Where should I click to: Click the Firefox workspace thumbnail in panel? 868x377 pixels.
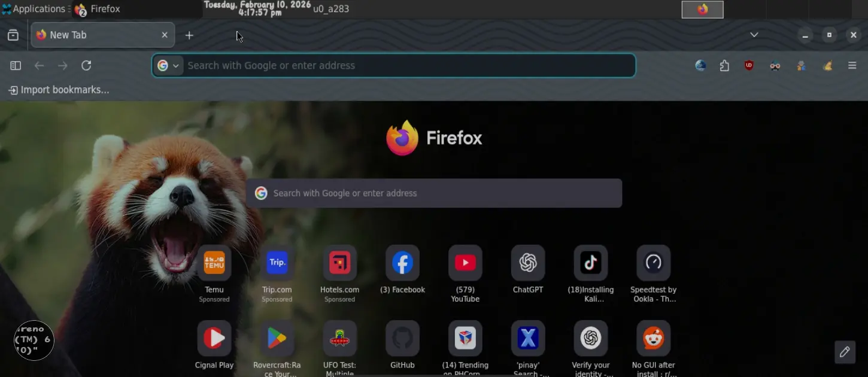(x=703, y=10)
